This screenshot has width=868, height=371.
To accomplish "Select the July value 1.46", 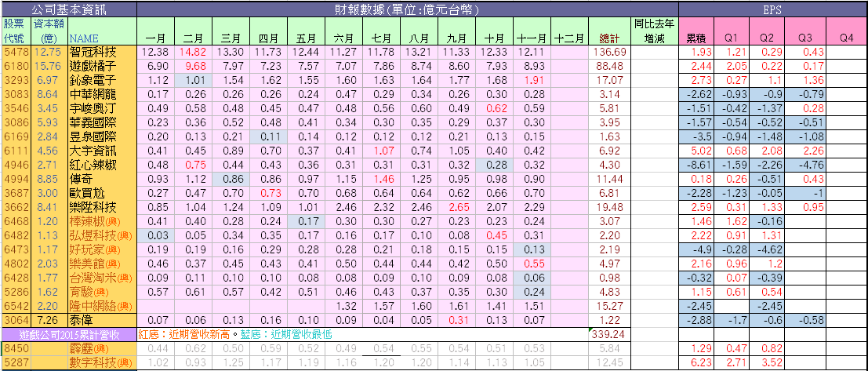I will (381, 178).
